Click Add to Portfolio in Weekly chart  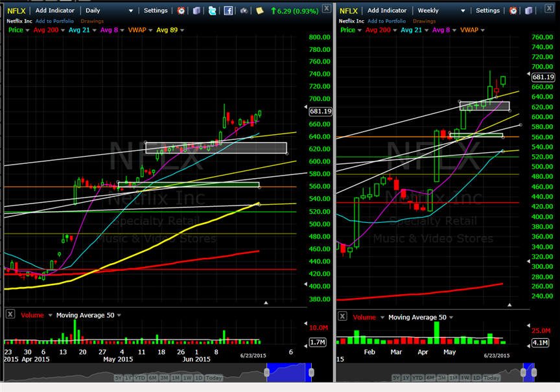387,21
